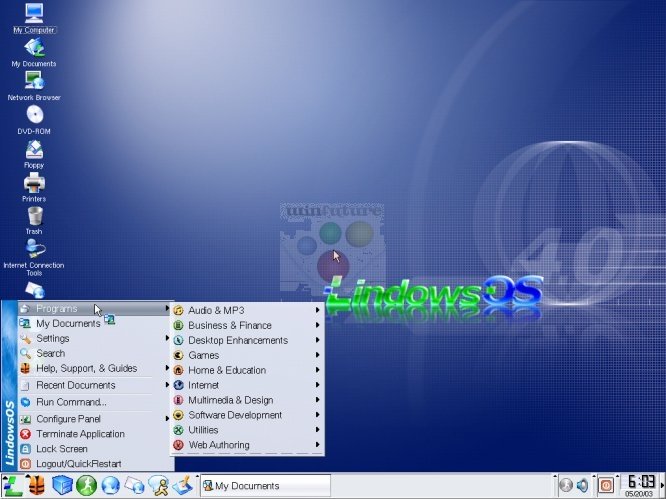Open the Multimedia & Design submenu

coord(247,400)
